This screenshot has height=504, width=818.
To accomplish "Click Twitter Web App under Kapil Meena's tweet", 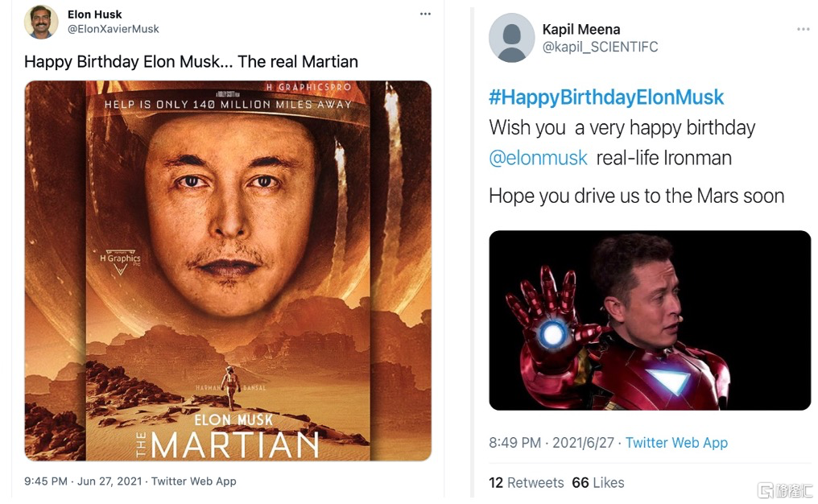I will (x=676, y=443).
